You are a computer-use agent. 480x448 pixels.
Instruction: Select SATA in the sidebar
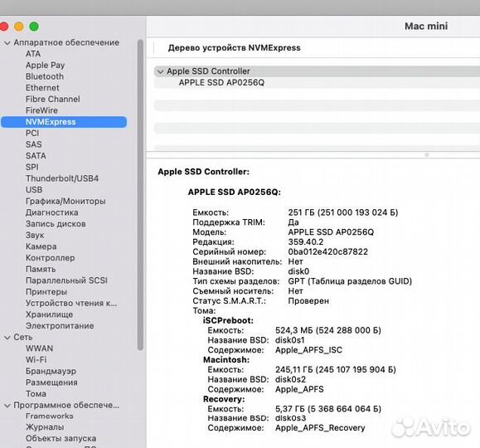point(36,156)
